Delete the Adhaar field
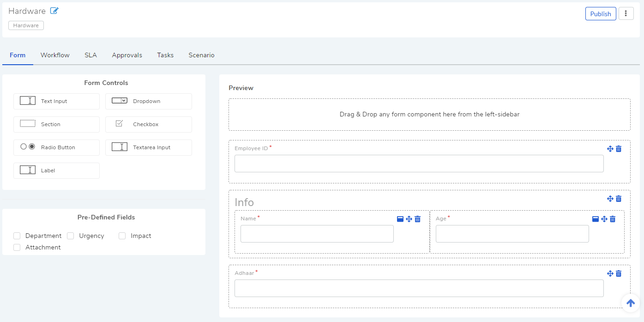The width and height of the screenshot is (644, 322). [619, 273]
